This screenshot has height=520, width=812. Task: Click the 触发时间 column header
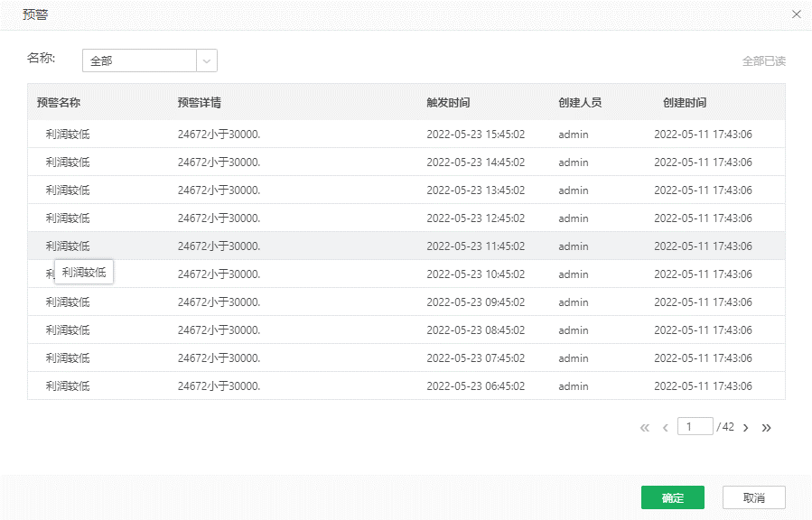click(448, 103)
